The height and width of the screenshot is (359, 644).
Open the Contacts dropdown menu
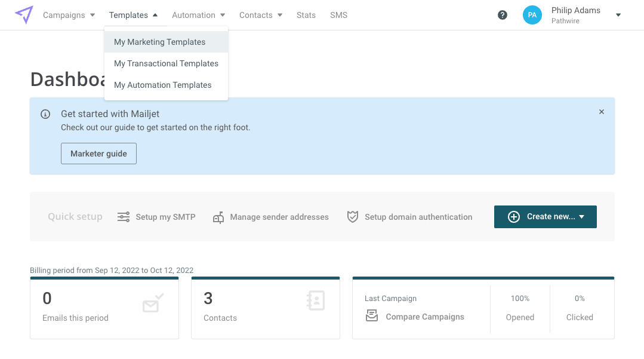click(x=261, y=15)
